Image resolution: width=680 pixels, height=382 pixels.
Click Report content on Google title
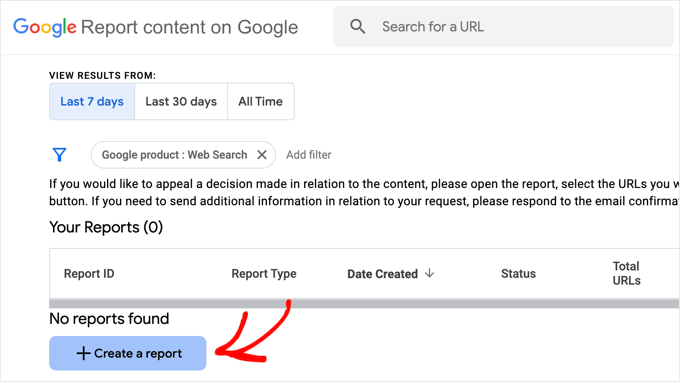click(x=190, y=27)
